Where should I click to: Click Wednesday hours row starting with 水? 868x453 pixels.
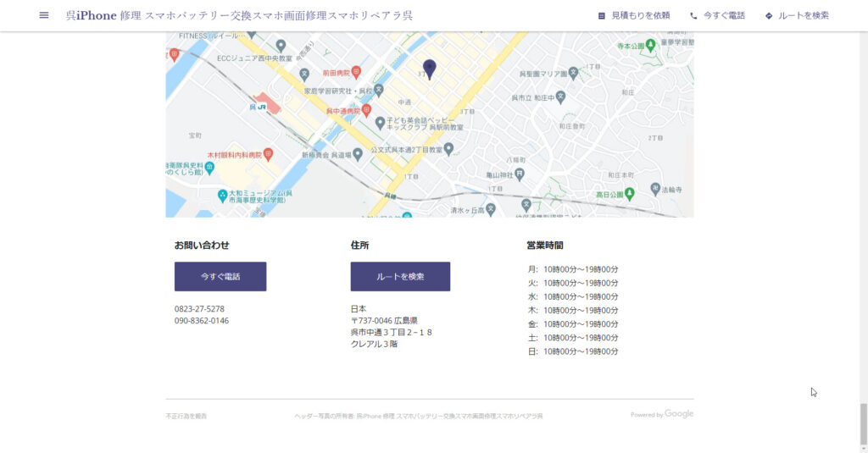573,296
